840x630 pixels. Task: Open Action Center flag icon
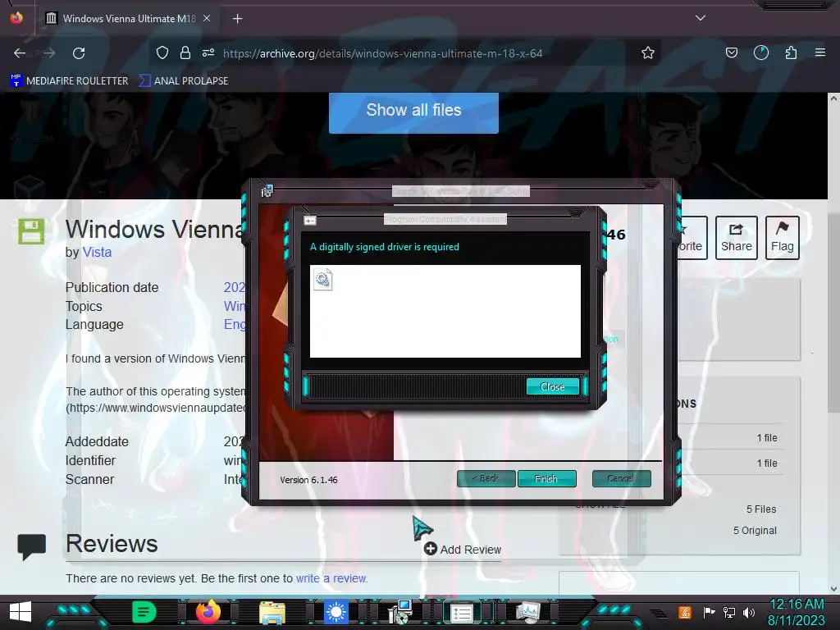tap(709, 612)
